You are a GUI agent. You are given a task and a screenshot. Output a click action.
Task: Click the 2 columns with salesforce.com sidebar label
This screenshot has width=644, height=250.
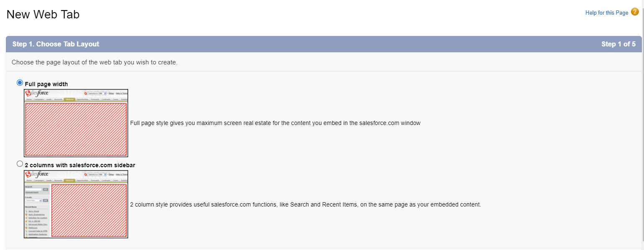80,165
